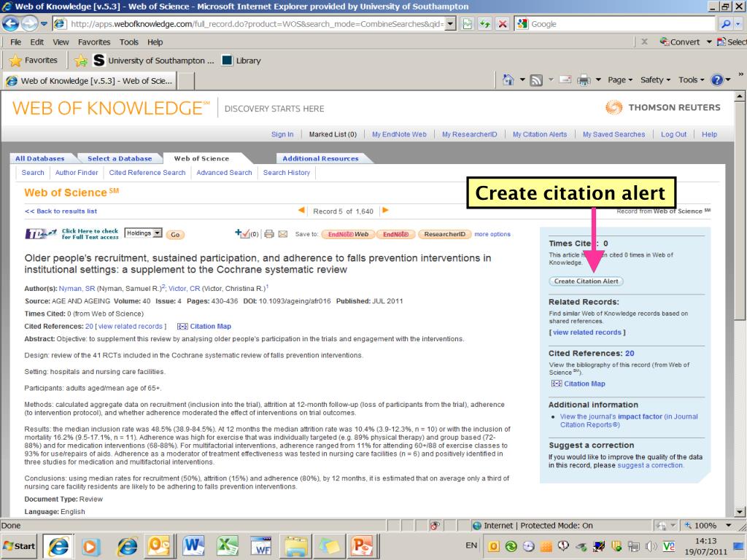The image size is (747, 560).
Task: Open the Holdings dropdown
Action: (144, 233)
